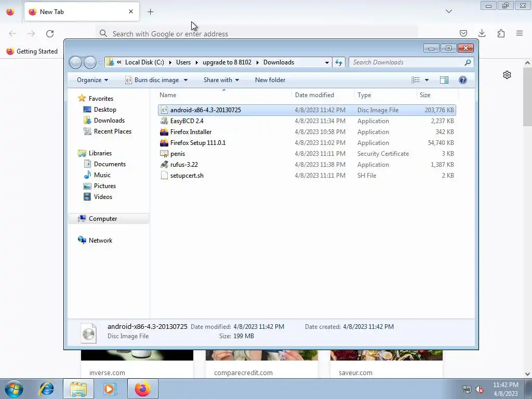532x399 pixels.
Task: Open the network icon in system tray
Action: click(467, 390)
